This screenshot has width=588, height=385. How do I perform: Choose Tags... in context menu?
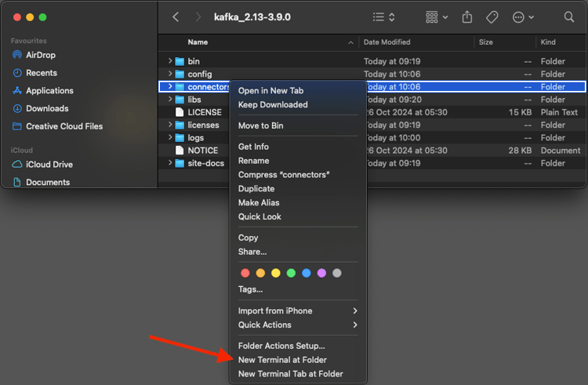[x=250, y=289]
